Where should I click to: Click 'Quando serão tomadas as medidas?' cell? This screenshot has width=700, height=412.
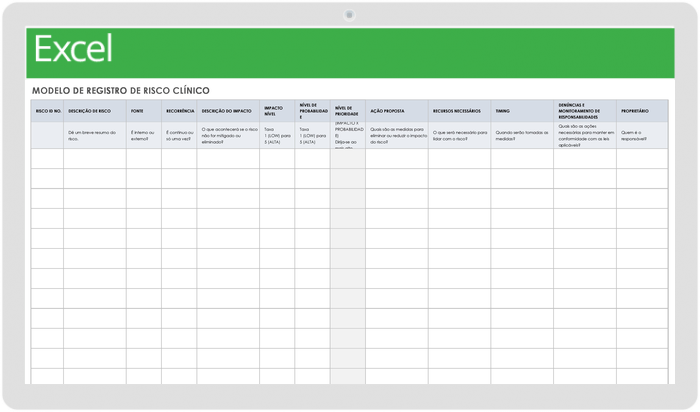(x=522, y=135)
